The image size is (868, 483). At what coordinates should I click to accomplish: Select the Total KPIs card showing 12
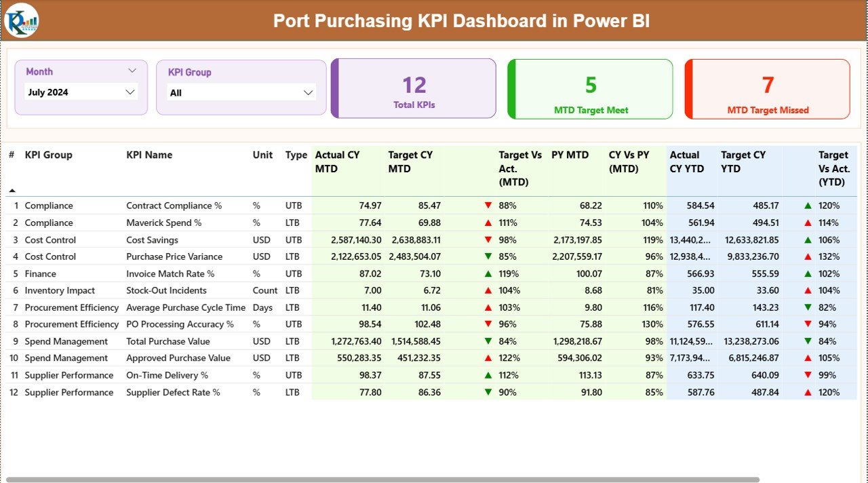pyautogui.click(x=414, y=88)
